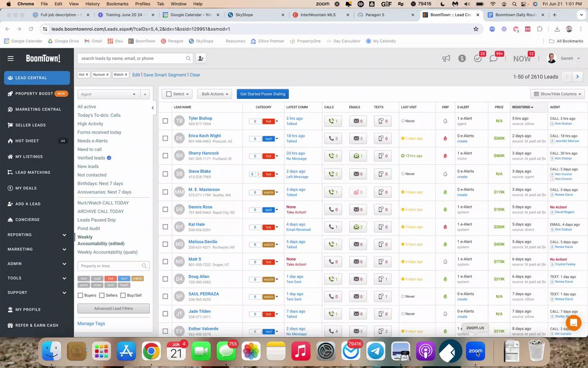Click the search magnifier in lead search box

(x=188, y=58)
